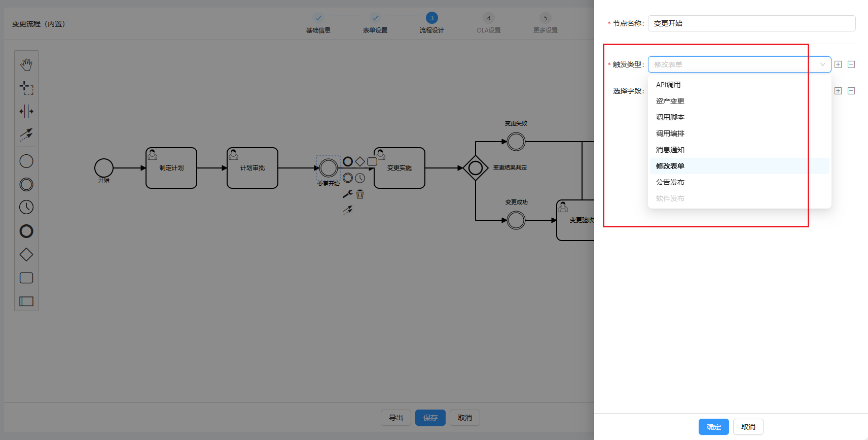This screenshot has width=868, height=440.
Task: Select the 变更实施 task node
Action: pyautogui.click(x=400, y=168)
